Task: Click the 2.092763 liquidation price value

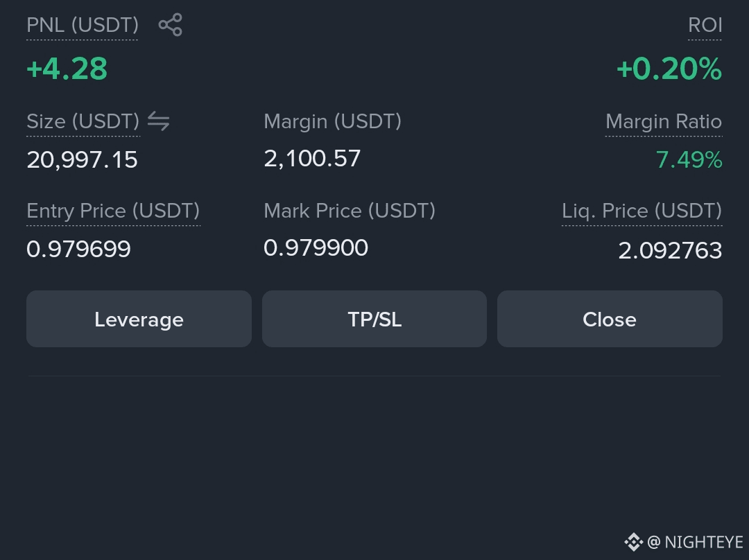Action: [670, 250]
